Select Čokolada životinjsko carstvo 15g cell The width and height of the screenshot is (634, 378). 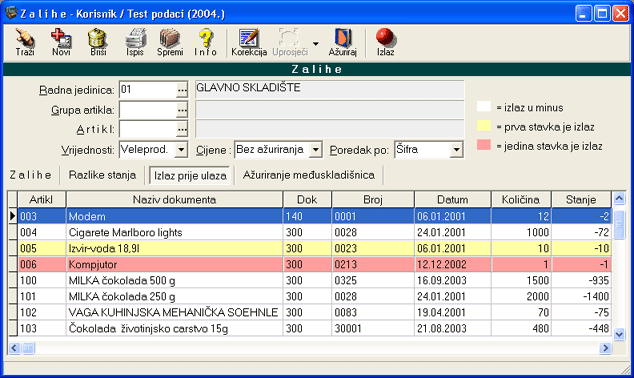point(174,328)
